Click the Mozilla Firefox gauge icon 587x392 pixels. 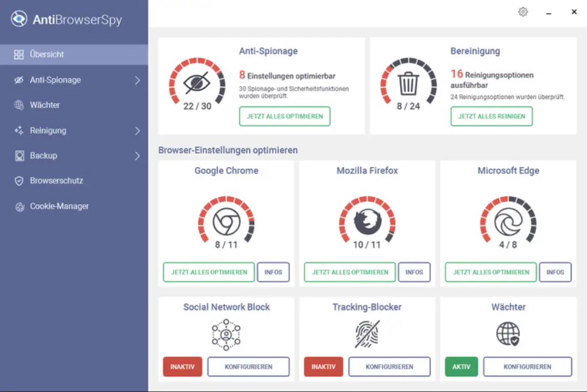(367, 221)
